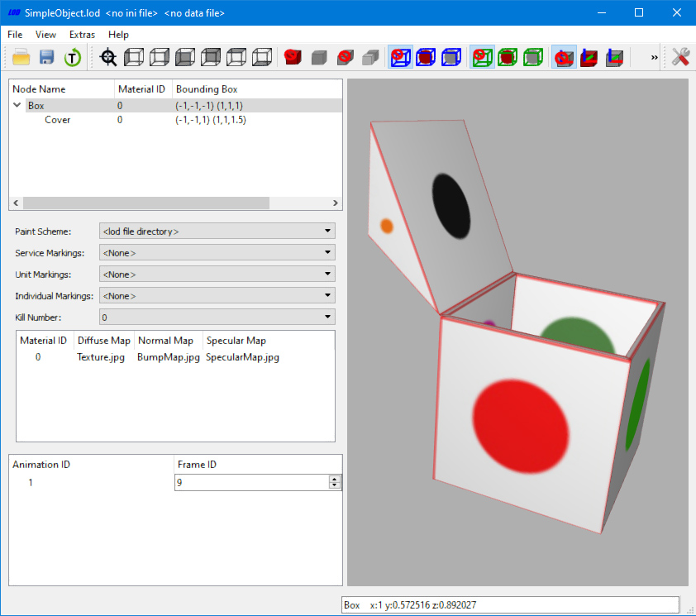This screenshot has width=696, height=616.
Task: Click the node list horizontal scrollbar thumb
Action: [x=146, y=203]
